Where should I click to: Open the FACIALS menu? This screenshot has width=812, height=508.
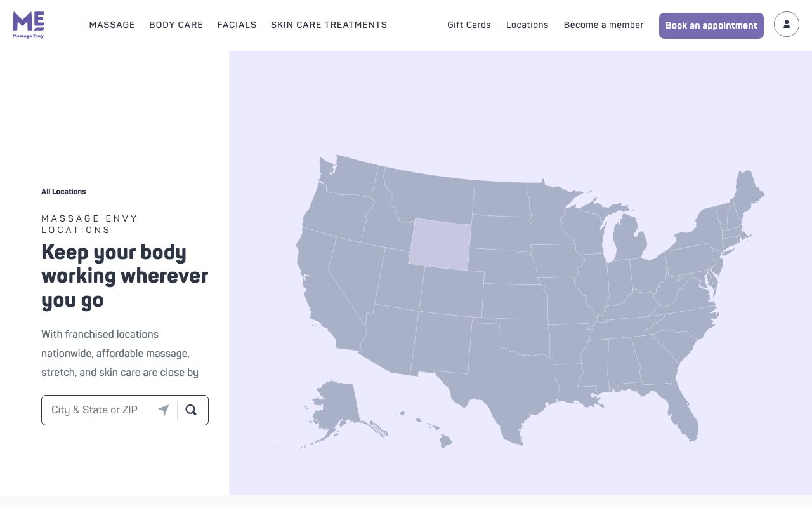[x=237, y=25]
